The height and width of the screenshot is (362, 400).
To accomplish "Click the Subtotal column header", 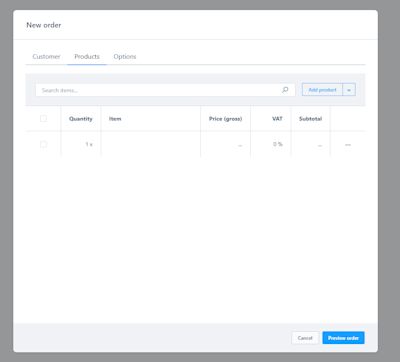I will 311,119.
